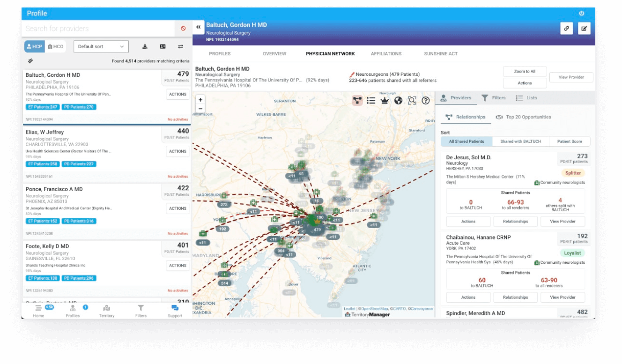Image resolution: width=622 pixels, height=364 pixels.
Task: Click the Zoom to All button
Action: (525, 71)
